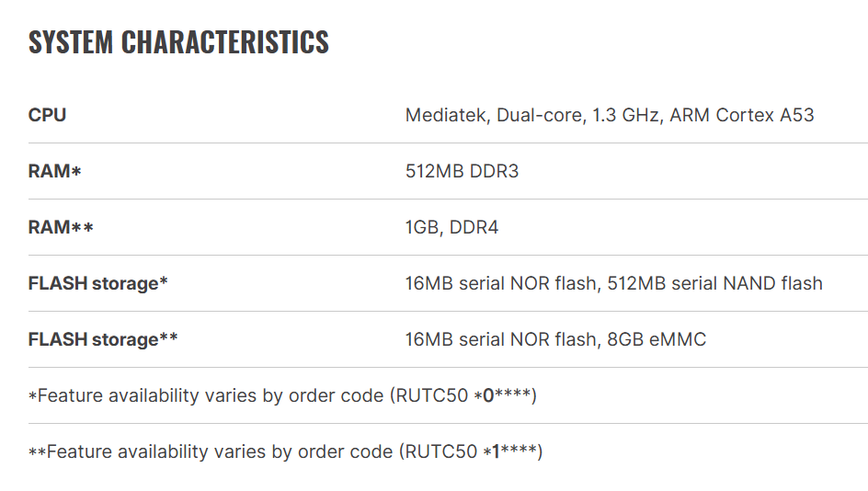Screen dimensions: 868x491
Task: Select the double-asterisk "RAM**" row label
Action: (61, 227)
